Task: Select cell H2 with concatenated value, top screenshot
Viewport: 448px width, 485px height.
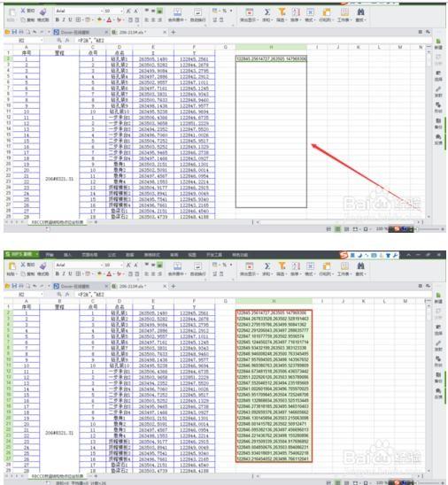Action: point(271,58)
